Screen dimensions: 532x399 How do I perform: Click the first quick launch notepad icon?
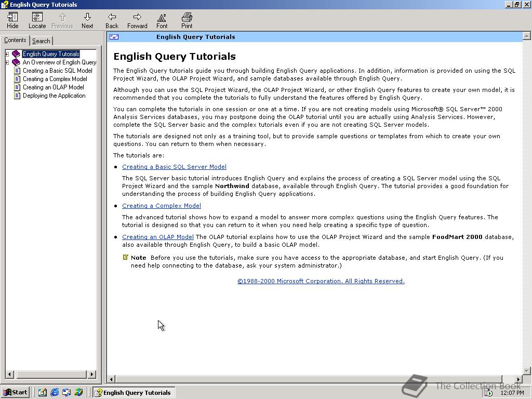[x=43, y=393]
